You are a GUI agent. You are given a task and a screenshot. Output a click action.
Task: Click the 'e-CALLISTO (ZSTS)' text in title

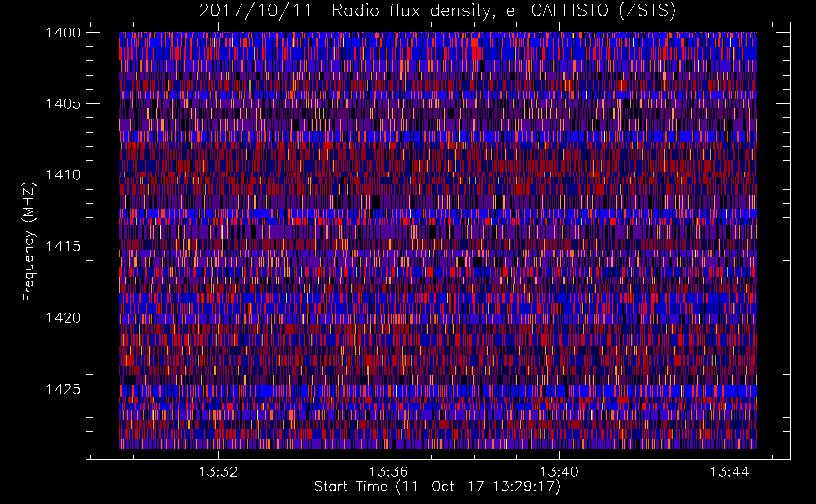591,10
